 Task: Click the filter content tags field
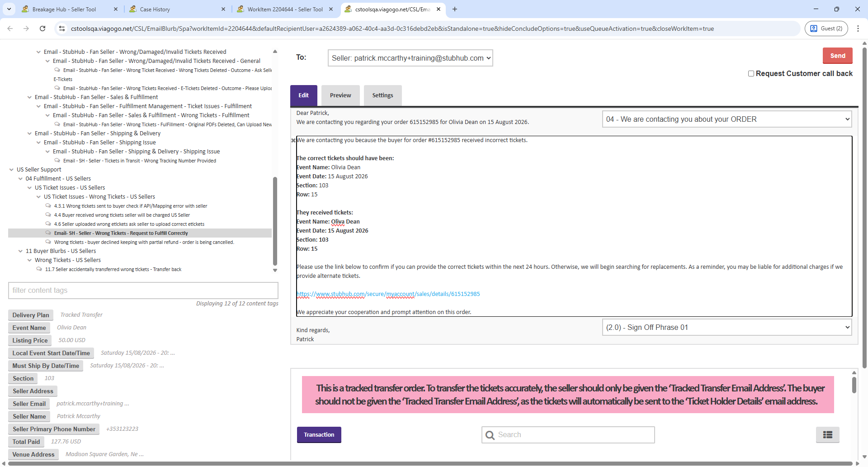(143, 291)
